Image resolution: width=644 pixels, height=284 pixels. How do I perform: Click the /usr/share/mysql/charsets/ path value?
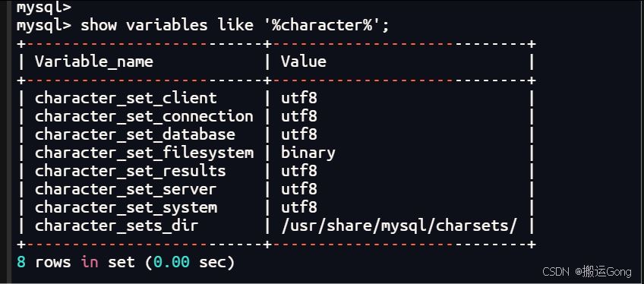tap(399, 226)
